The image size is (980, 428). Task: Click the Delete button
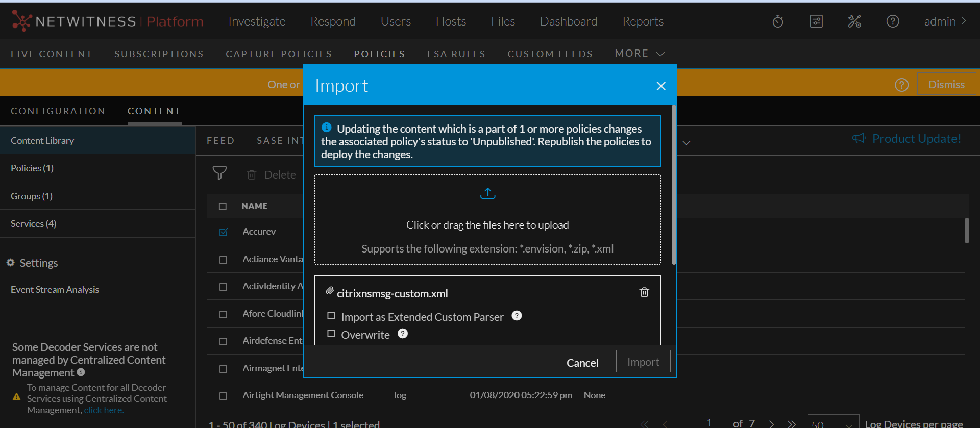coord(271,174)
